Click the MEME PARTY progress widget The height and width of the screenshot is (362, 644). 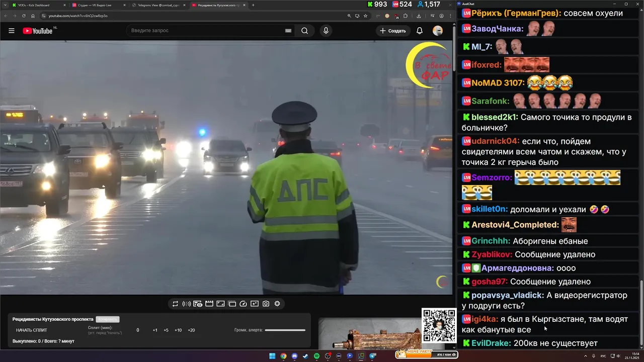[427, 354]
